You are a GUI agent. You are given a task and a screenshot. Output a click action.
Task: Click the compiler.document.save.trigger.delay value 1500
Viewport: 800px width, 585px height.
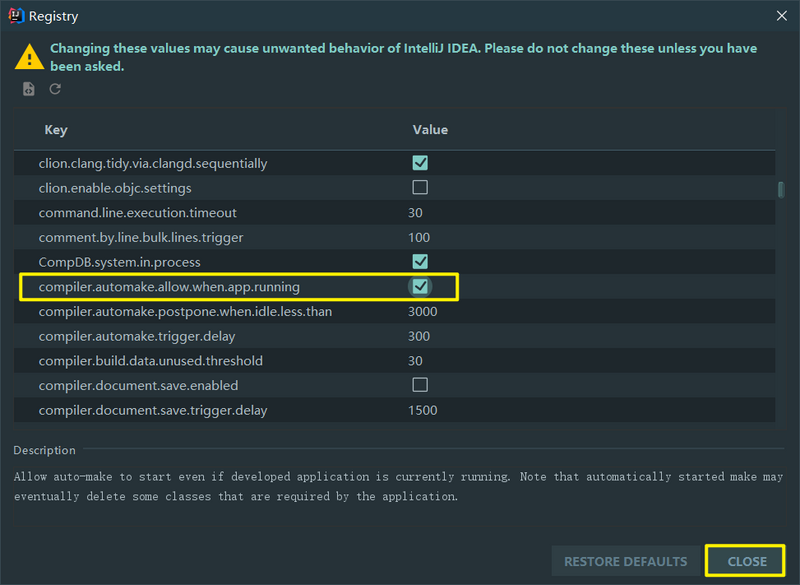pyautogui.click(x=423, y=410)
